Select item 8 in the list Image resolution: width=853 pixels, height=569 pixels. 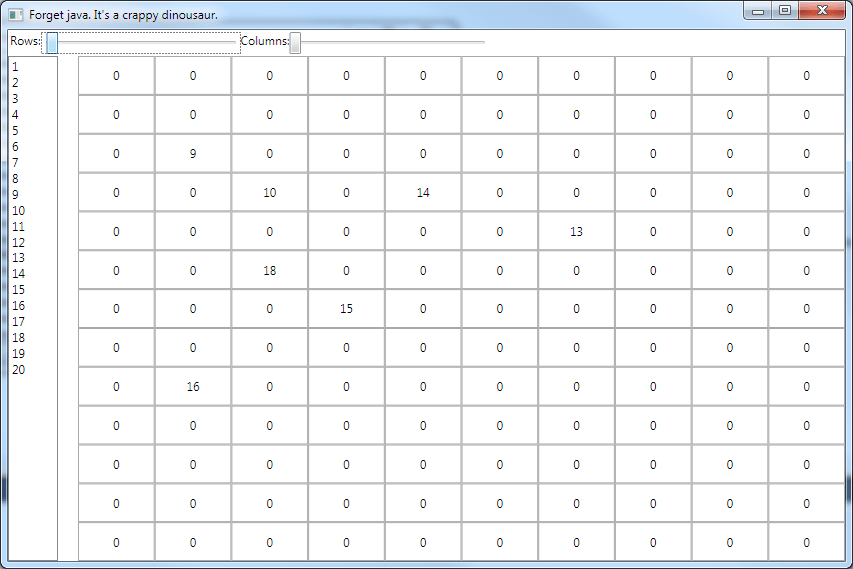click(x=33, y=178)
